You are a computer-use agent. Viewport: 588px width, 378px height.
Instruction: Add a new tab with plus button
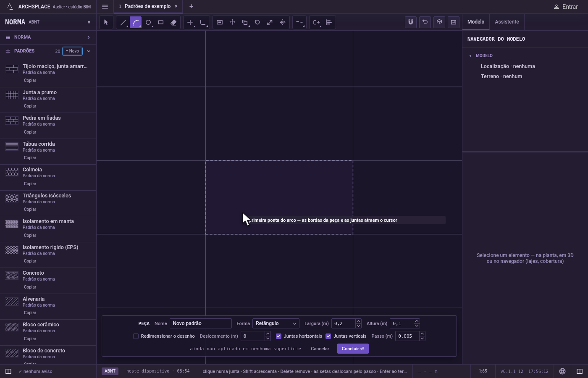tap(191, 6)
